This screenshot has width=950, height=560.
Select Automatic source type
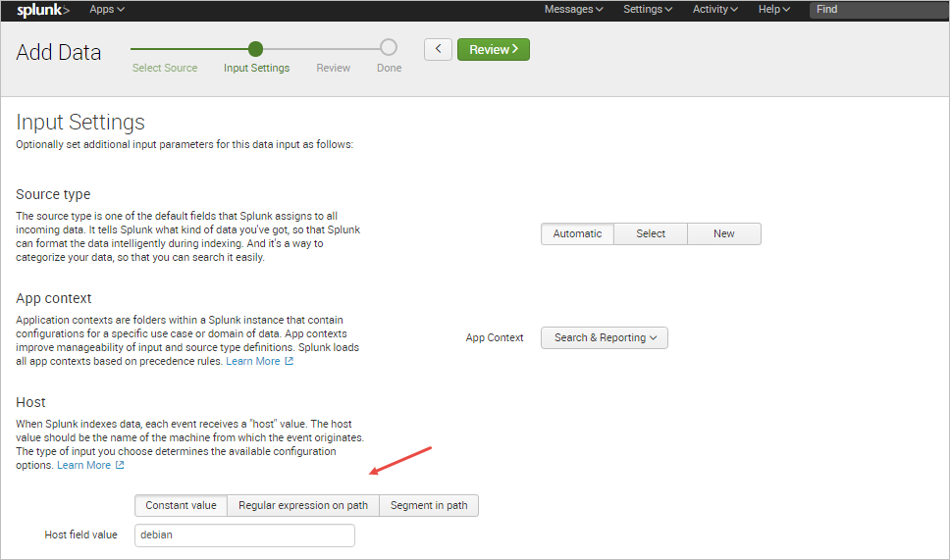pos(577,233)
